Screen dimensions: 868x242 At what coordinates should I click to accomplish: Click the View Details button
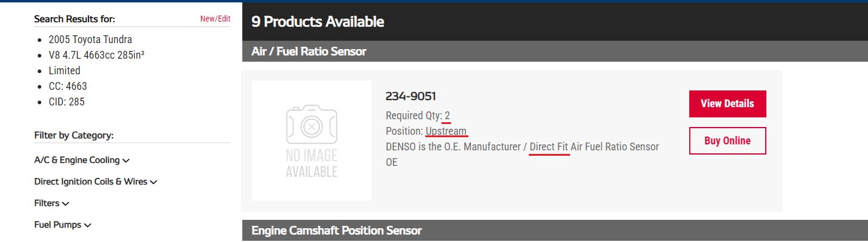(727, 104)
